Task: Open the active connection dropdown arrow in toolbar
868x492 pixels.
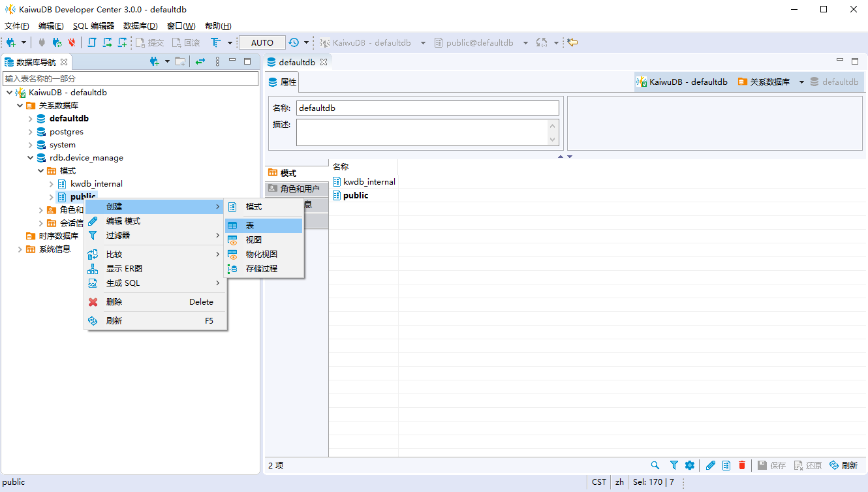Action: (423, 43)
